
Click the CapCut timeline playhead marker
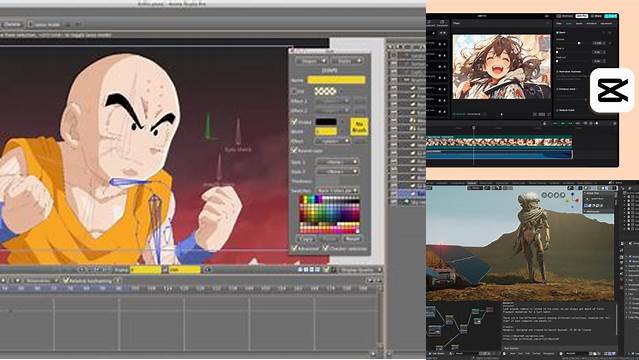tap(474, 128)
